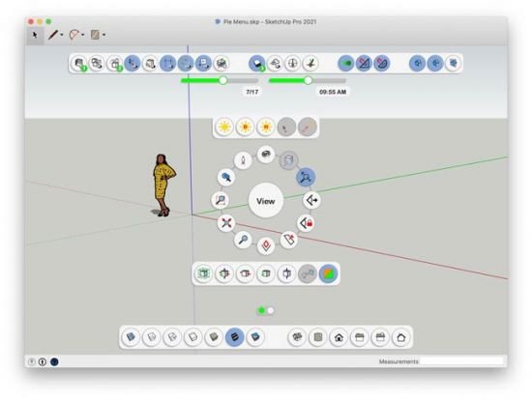Switch to Monochrome face style
Image resolution: width=532 pixels, height=400 pixels.
[255, 337]
